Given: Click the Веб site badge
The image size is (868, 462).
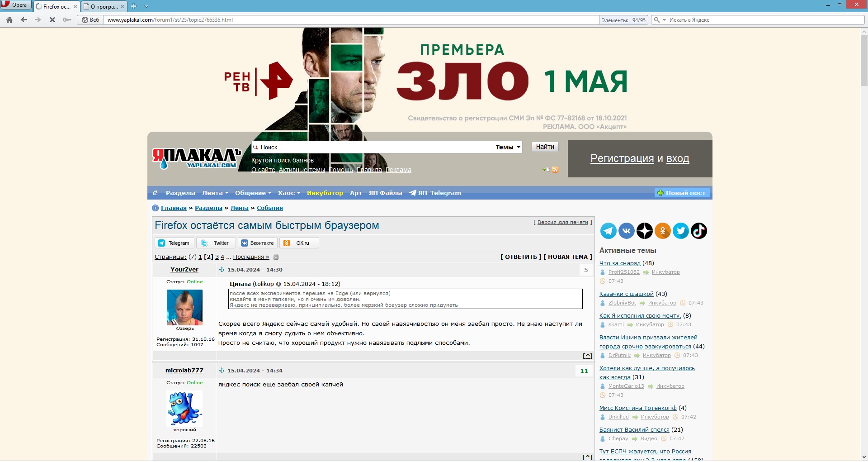Looking at the screenshot, I should (90, 20).
